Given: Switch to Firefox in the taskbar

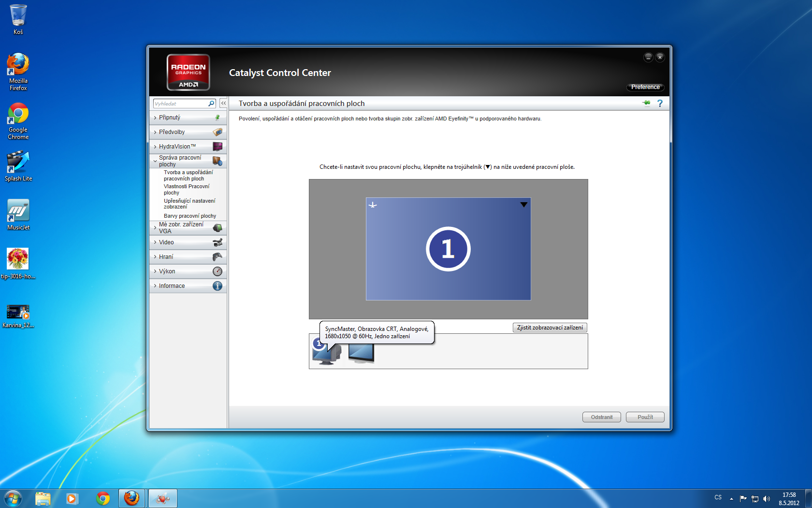Looking at the screenshot, I should pos(131,498).
